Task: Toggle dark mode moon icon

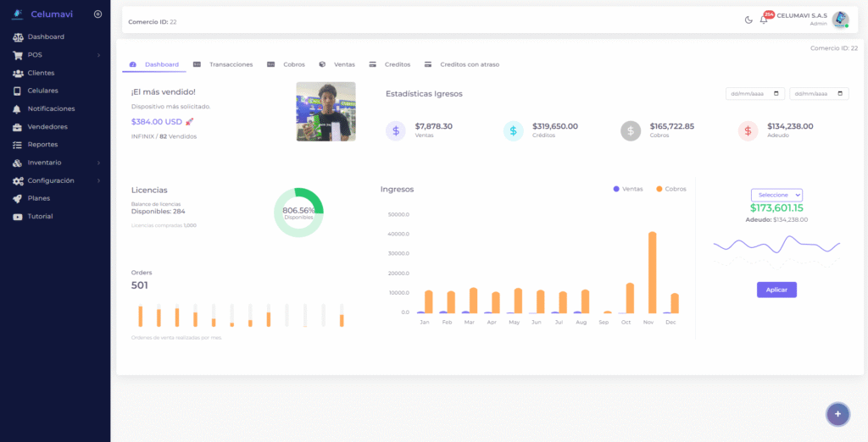Action: [748, 20]
